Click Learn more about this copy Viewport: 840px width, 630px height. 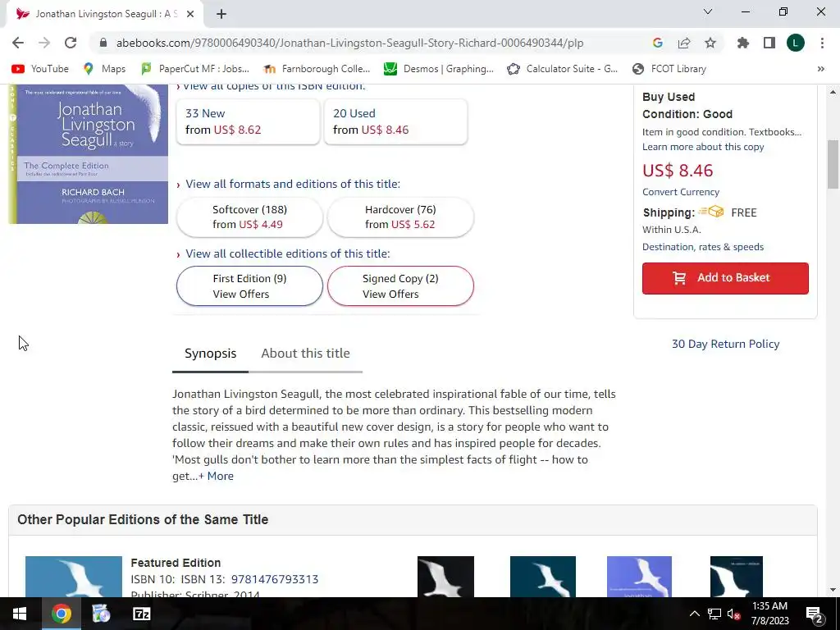point(703,147)
